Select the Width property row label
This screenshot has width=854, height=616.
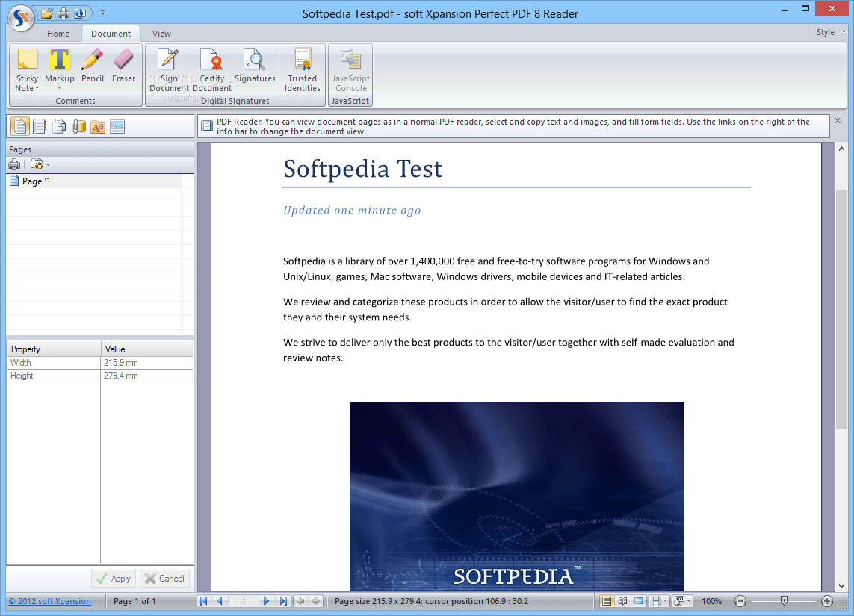[21, 362]
